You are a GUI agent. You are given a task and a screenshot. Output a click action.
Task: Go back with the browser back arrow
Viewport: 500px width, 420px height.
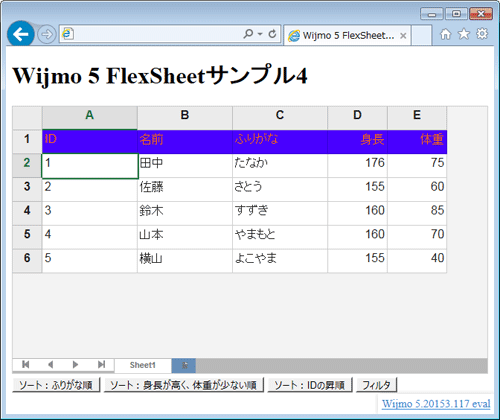pos(21,34)
